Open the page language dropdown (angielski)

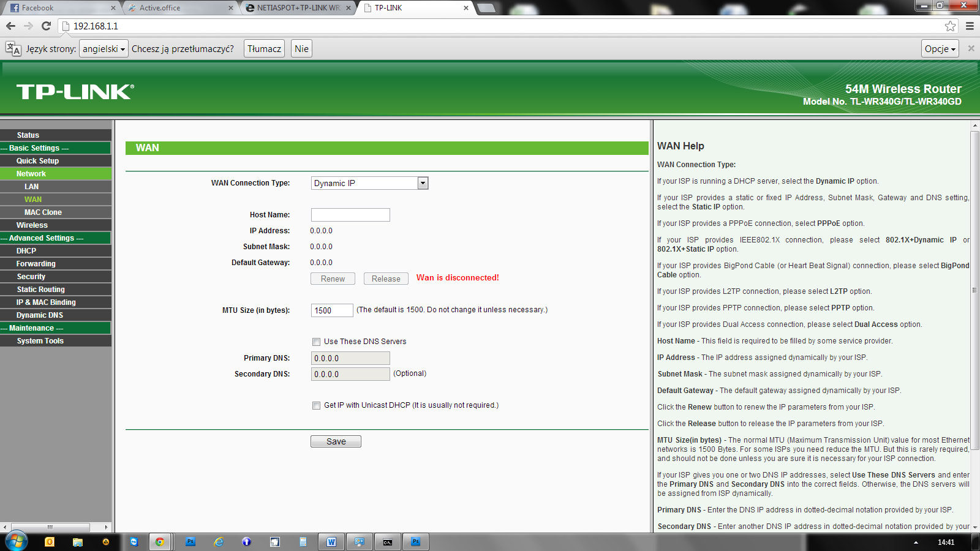pyautogui.click(x=104, y=49)
